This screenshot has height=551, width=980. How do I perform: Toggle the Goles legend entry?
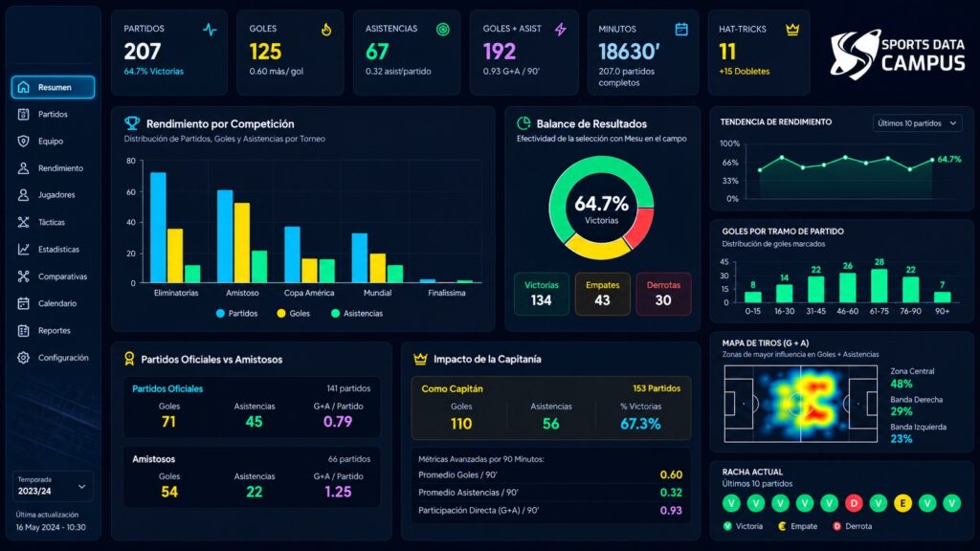[x=293, y=313]
